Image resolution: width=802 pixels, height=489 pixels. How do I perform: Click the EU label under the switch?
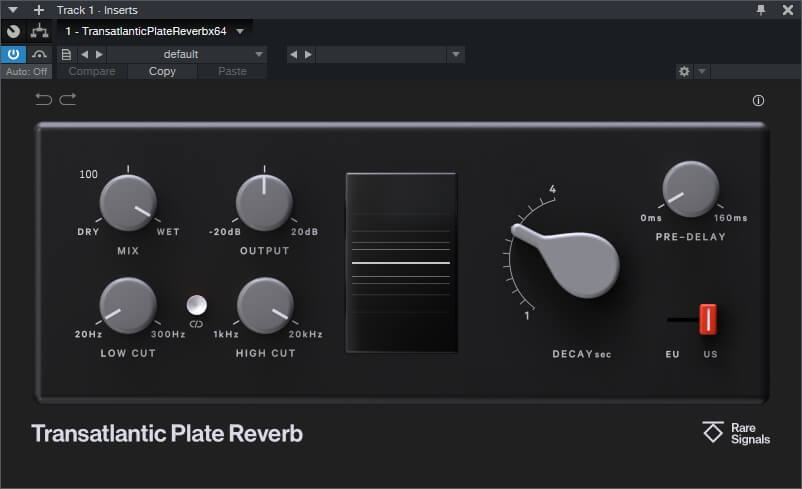tap(672, 354)
